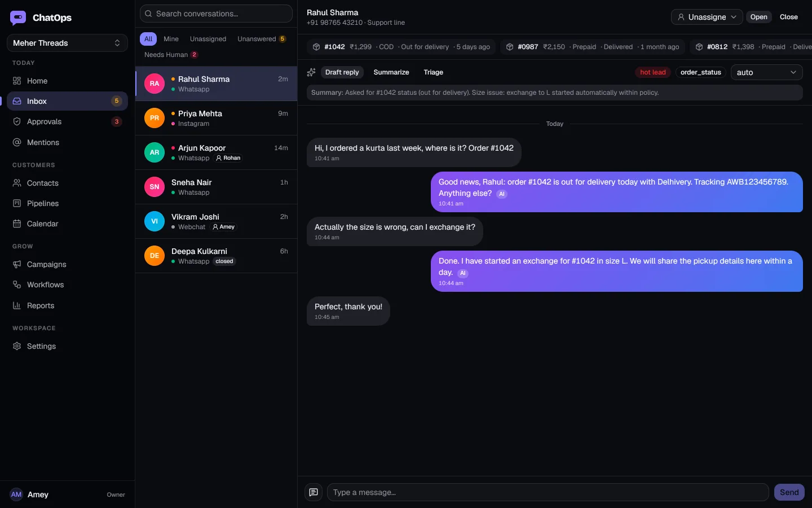Expand the Meher Threads workspace switcher
The width and height of the screenshot is (812, 508).
[67, 43]
